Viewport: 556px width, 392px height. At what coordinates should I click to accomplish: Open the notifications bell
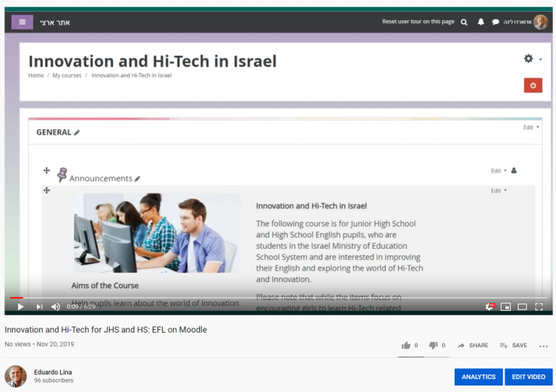pyautogui.click(x=481, y=22)
